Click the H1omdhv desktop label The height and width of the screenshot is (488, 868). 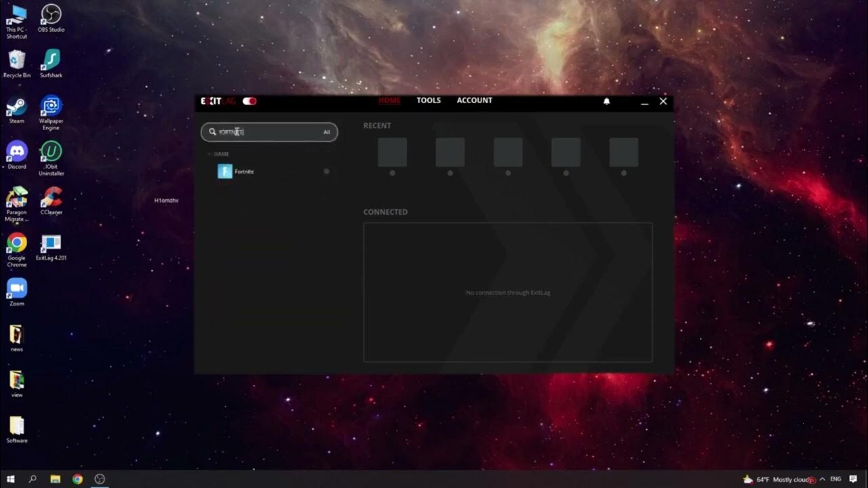tap(166, 201)
